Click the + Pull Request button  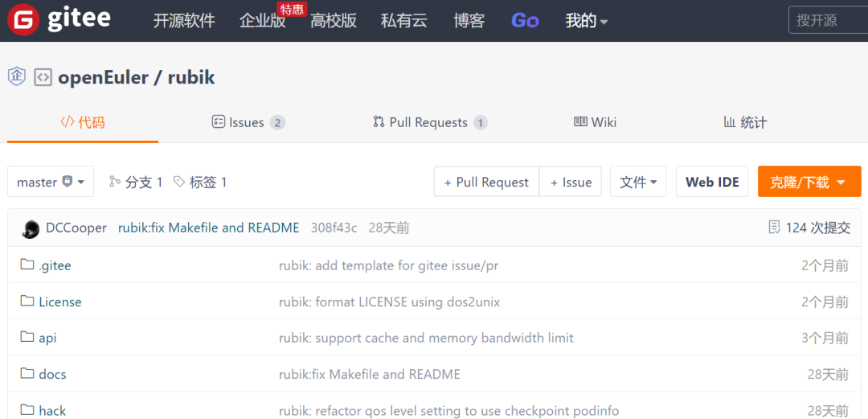tap(486, 182)
